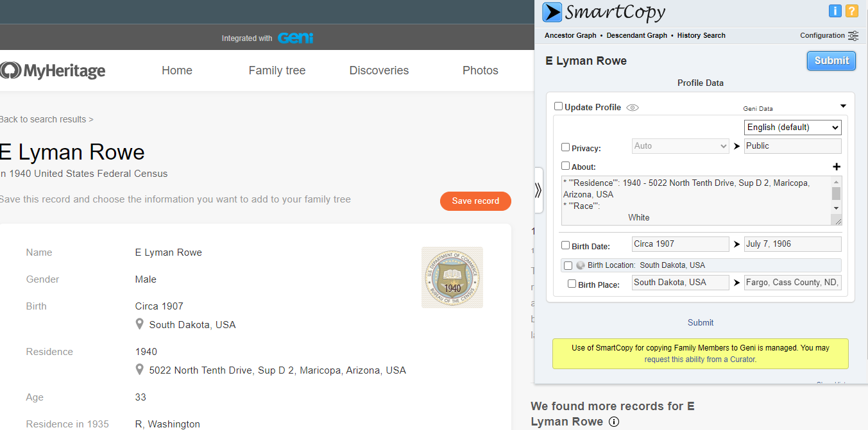
Task: Enable the Update Profile checkbox
Action: (x=558, y=106)
